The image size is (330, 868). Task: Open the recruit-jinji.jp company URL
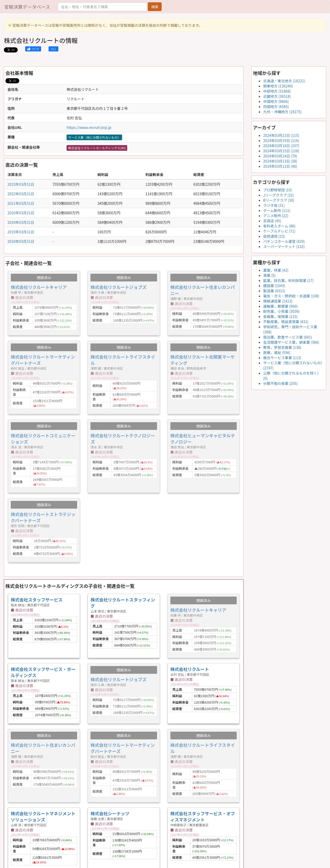[x=89, y=127]
